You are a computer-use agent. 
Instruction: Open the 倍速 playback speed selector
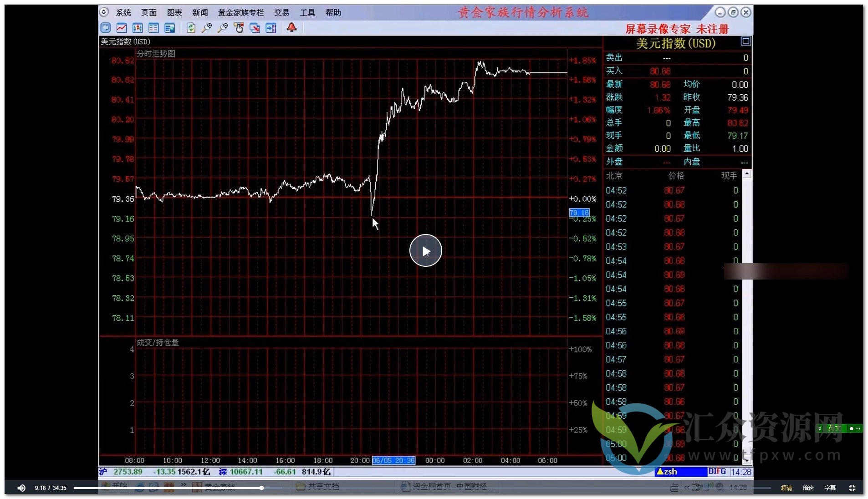point(808,488)
